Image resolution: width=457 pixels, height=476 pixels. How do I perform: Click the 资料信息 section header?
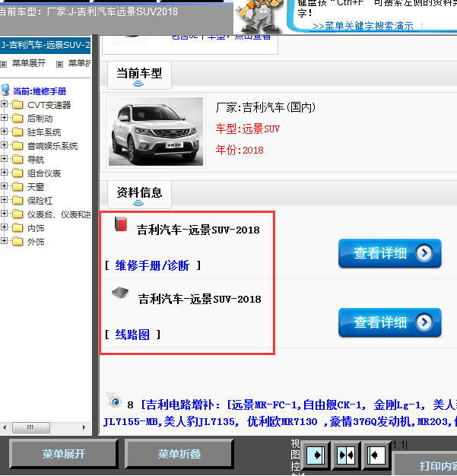point(139,195)
